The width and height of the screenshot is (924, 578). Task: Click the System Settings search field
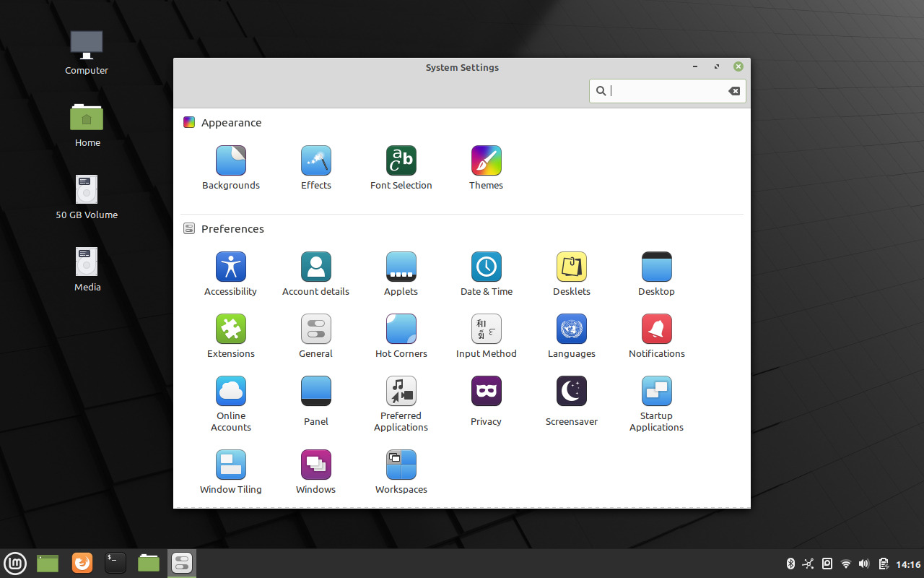667,91
